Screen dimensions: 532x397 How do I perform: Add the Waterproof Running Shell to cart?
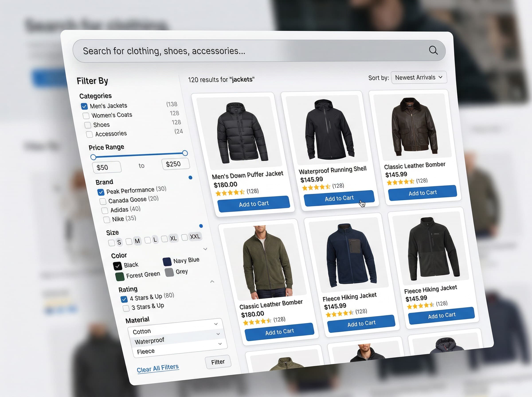tap(339, 198)
